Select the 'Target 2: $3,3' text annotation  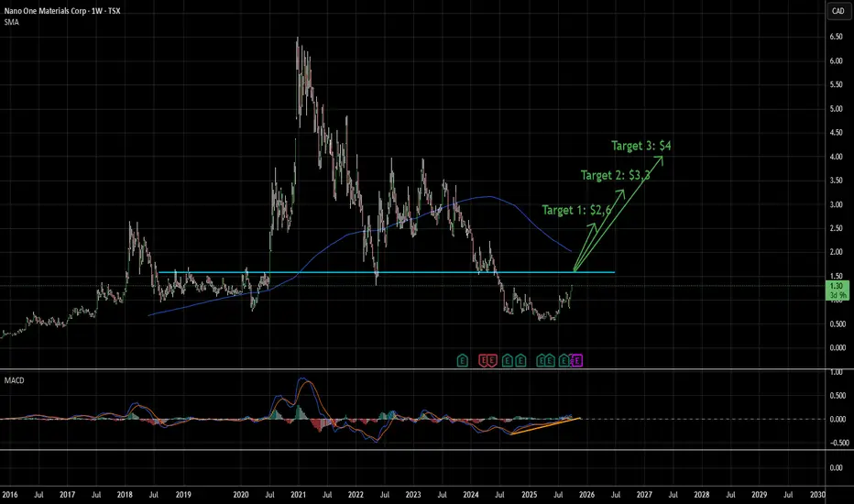(615, 175)
